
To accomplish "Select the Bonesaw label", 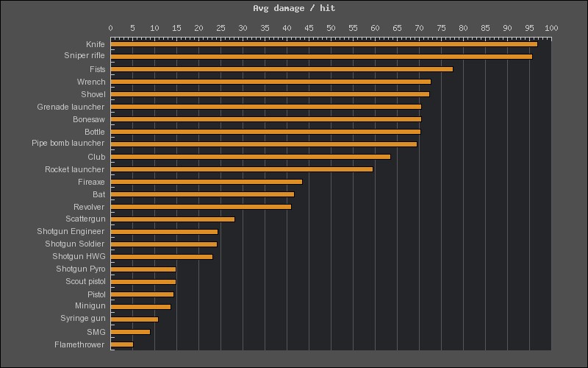I will point(89,119).
